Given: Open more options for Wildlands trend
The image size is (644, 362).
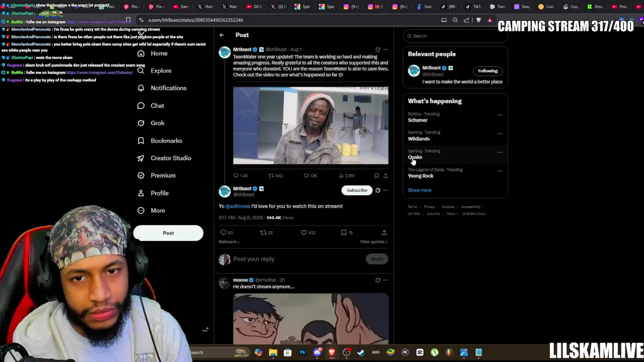Looking at the screenshot, I should tap(500, 134).
